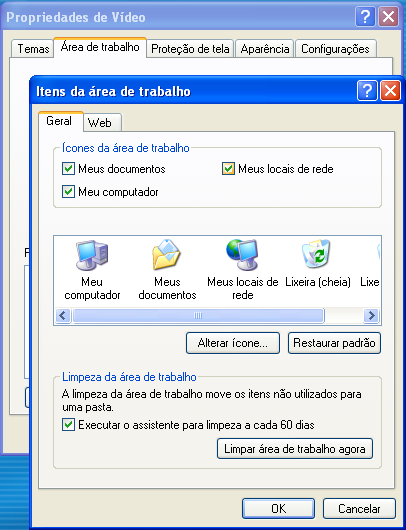Click the icon list right scroll arrow
Viewport: 406px width, 530px height.
[372, 315]
